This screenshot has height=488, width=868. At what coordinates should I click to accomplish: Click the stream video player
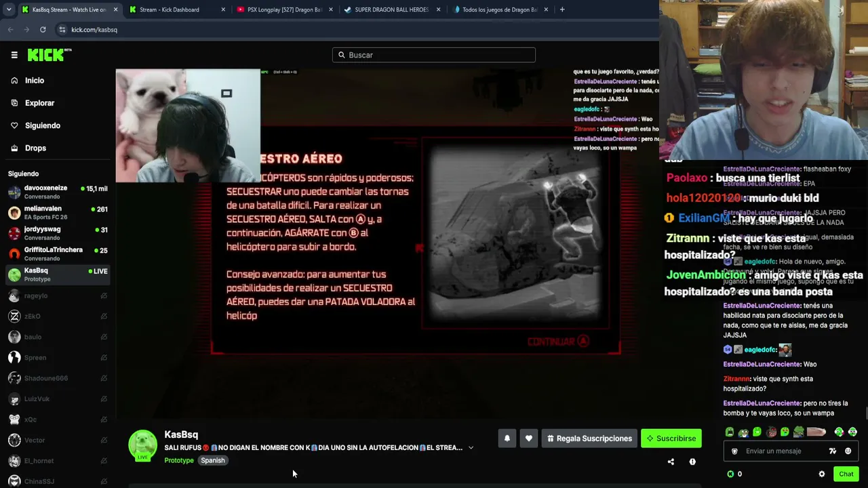pos(387,244)
